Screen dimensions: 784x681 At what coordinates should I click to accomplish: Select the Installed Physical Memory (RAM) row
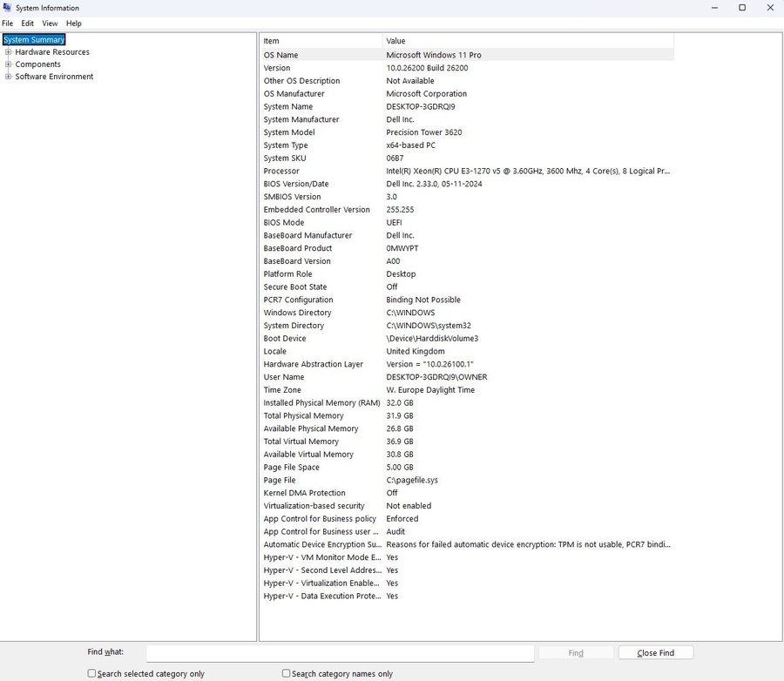[x=321, y=403]
